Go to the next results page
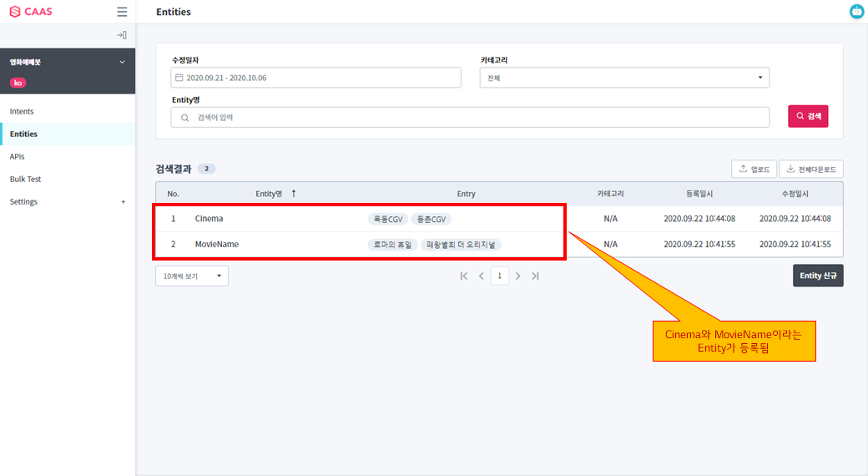 pyautogui.click(x=518, y=276)
